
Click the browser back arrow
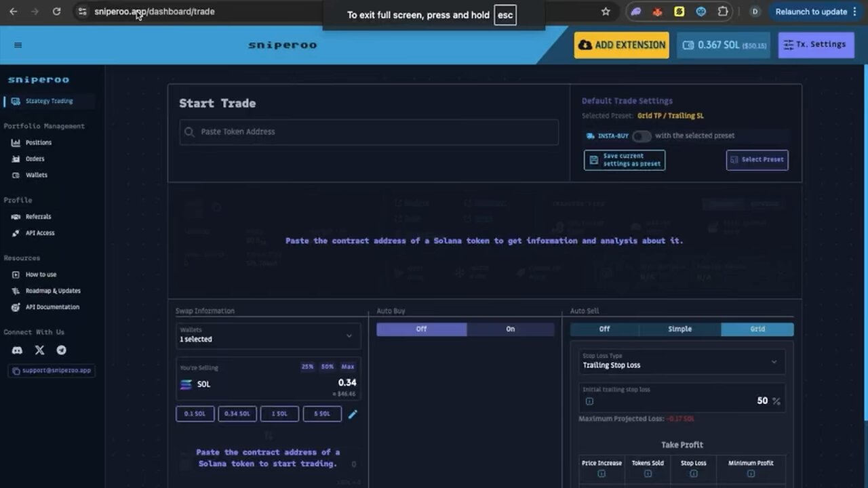point(14,12)
